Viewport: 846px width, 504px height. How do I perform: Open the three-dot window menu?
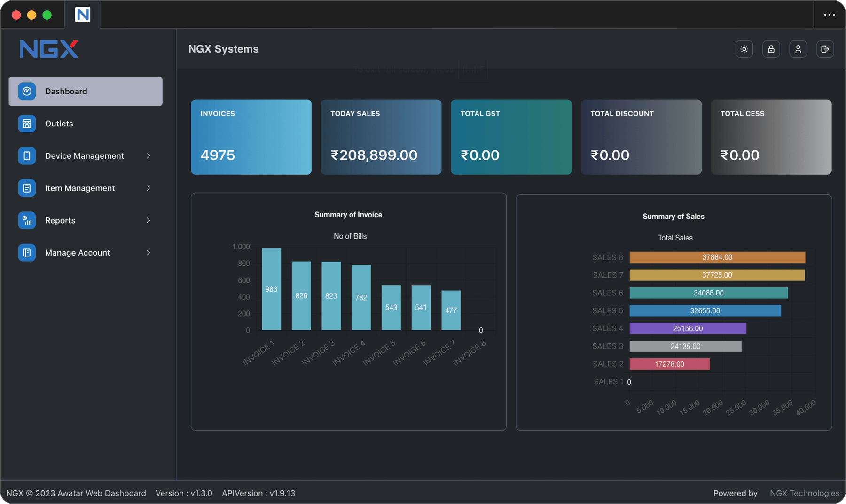click(x=829, y=15)
